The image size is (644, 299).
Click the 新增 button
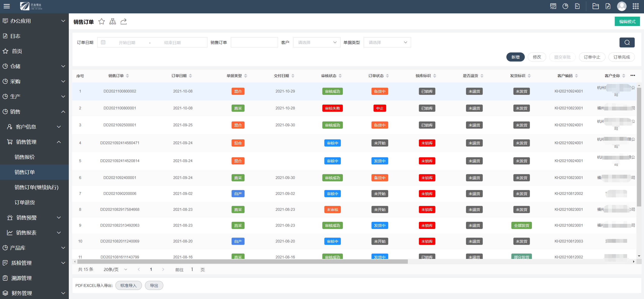(515, 57)
